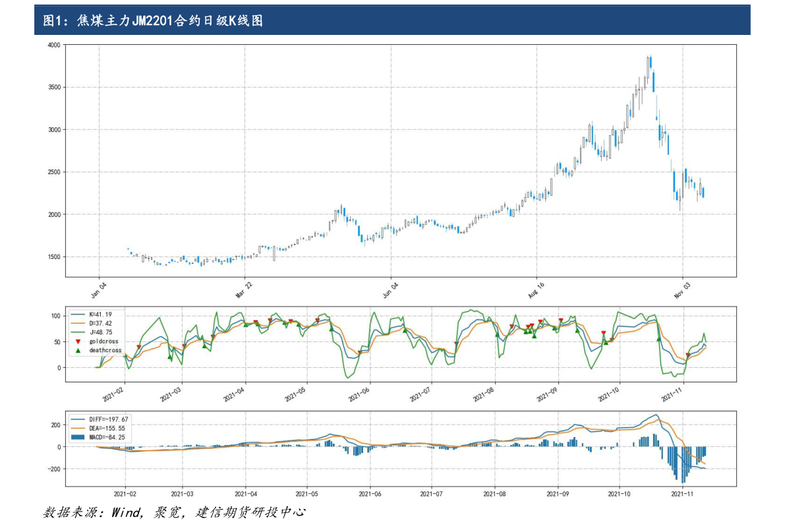
Task: Click the Aug 16 axis label
Action: pos(537,288)
